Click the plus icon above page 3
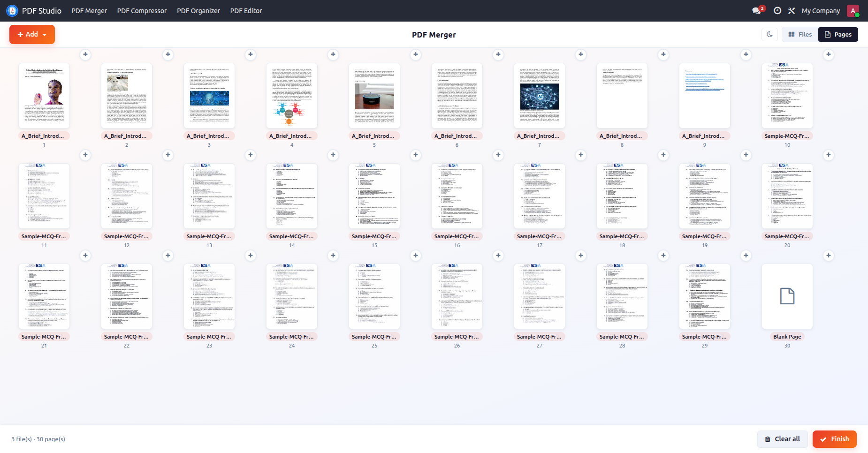Screen dimensions: 868x453 (251, 54)
